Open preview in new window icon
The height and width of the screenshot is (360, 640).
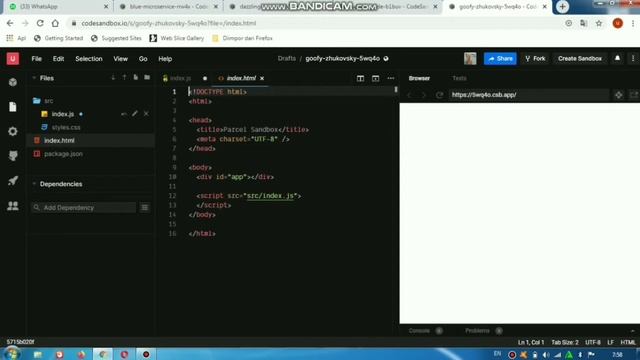(x=633, y=95)
